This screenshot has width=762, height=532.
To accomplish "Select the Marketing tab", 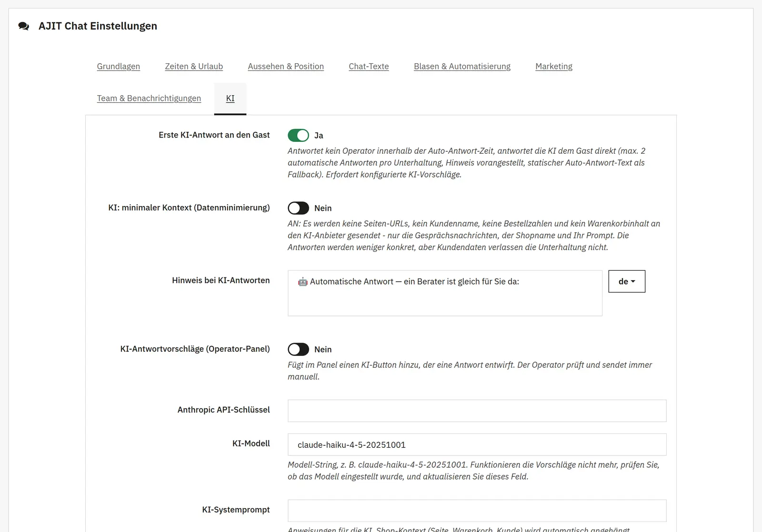I will click(x=554, y=66).
